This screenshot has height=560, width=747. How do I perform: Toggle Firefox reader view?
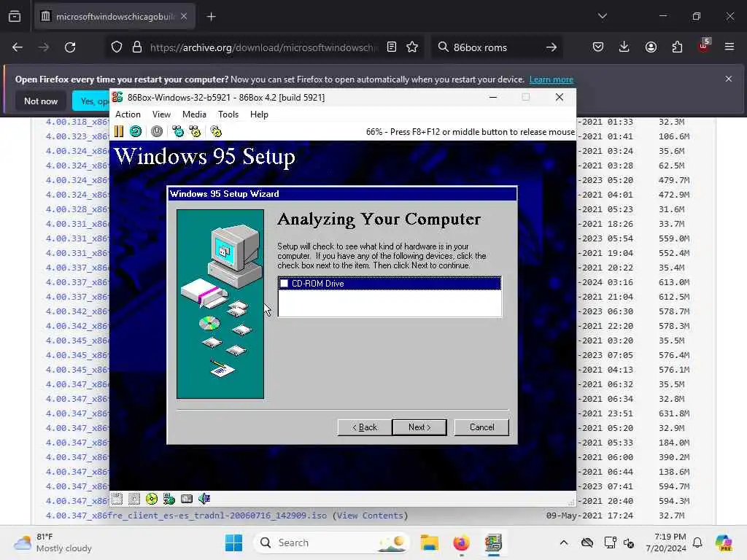tap(392, 47)
